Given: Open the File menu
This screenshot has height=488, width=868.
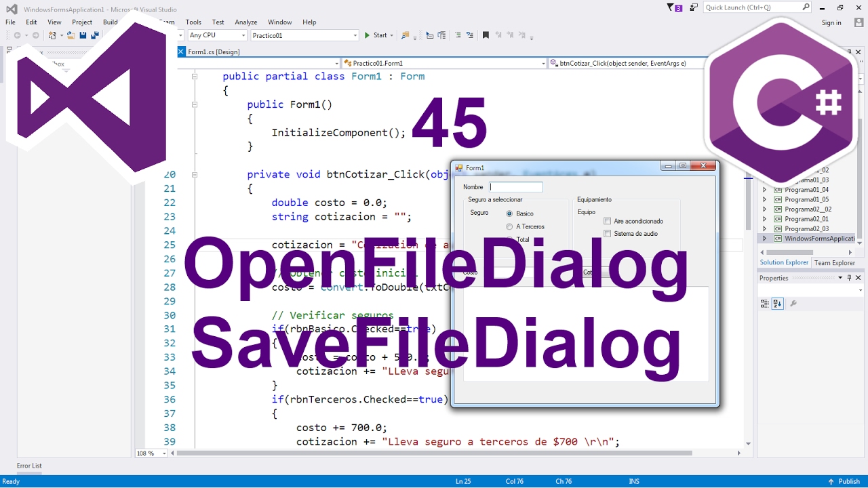Looking at the screenshot, I should [10, 22].
